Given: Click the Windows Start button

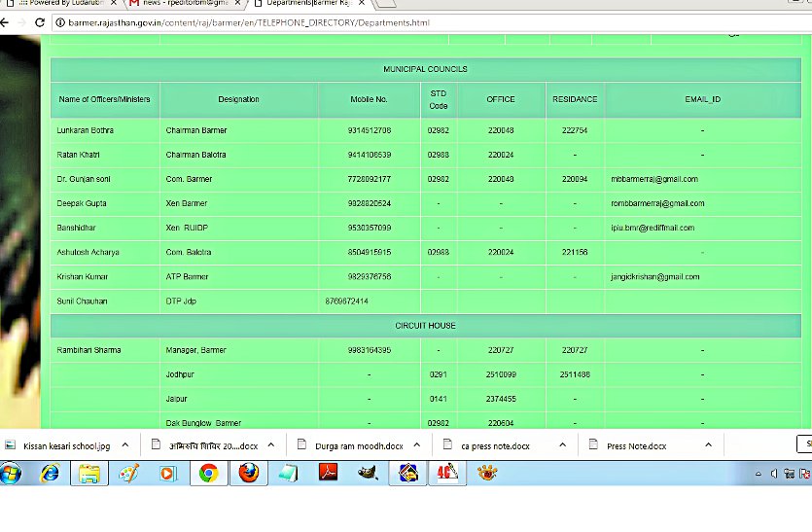Looking at the screenshot, I should pos(11,474).
